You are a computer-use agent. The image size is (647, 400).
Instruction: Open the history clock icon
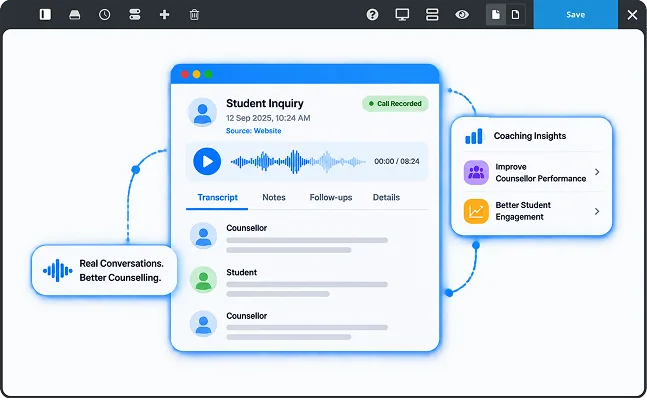pyautogui.click(x=104, y=15)
